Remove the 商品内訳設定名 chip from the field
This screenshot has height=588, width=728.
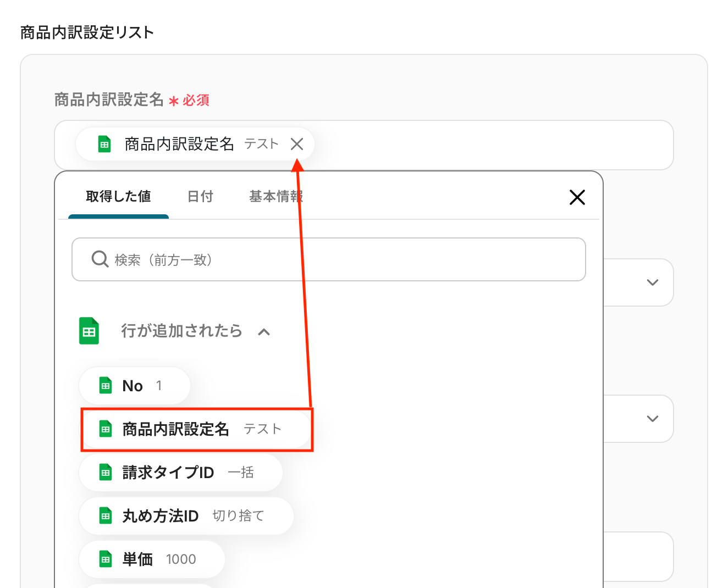(297, 144)
